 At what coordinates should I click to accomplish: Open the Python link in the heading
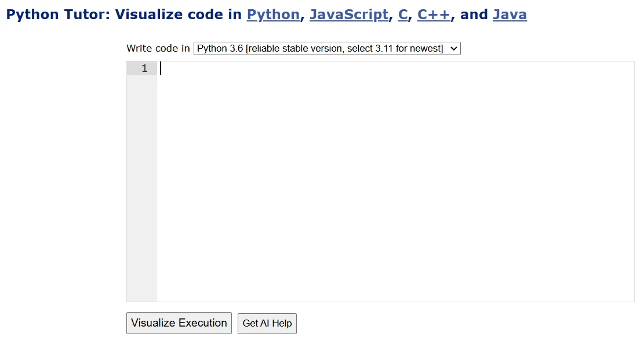(273, 15)
